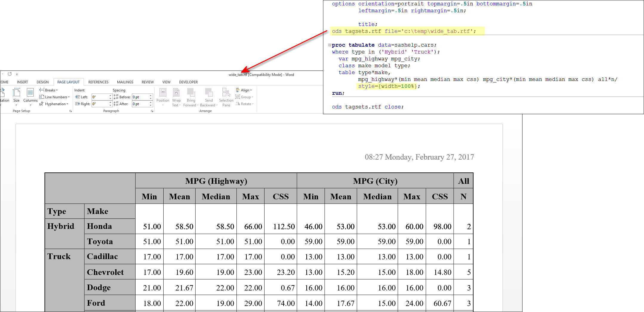Collapse the proc tabulate block in SAS editor
The width and height of the screenshot is (644, 312).
coord(330,45)
